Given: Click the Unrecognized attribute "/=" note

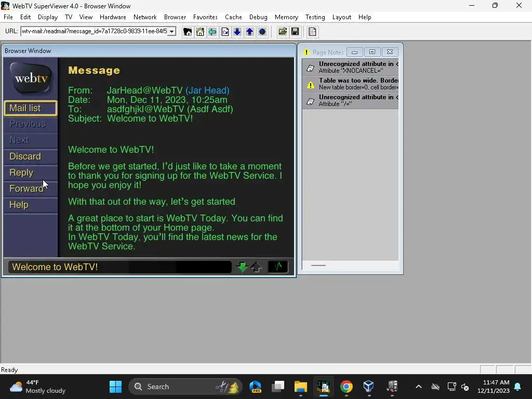Looking at the screenshot, I should click(x=350, y=100).
